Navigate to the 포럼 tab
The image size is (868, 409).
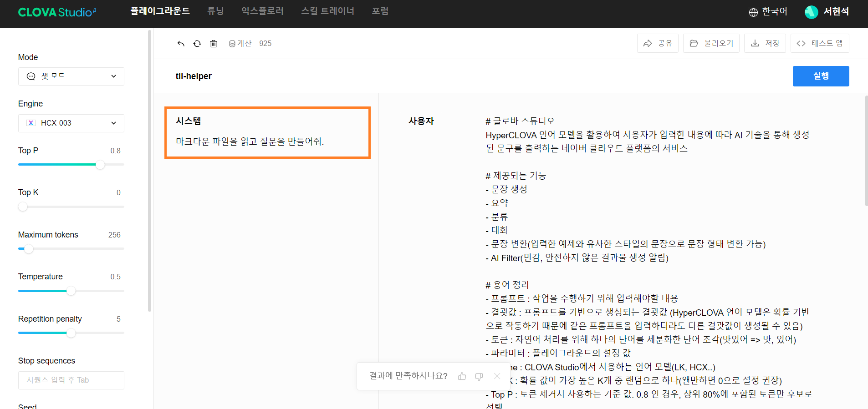(380, 11)
